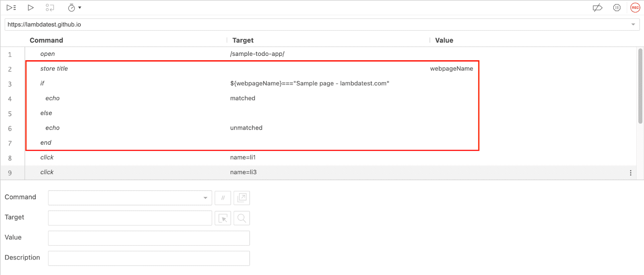Run the current test
Image resolution: width=644 pixels, height=275 pixels.
pos(31,8)
